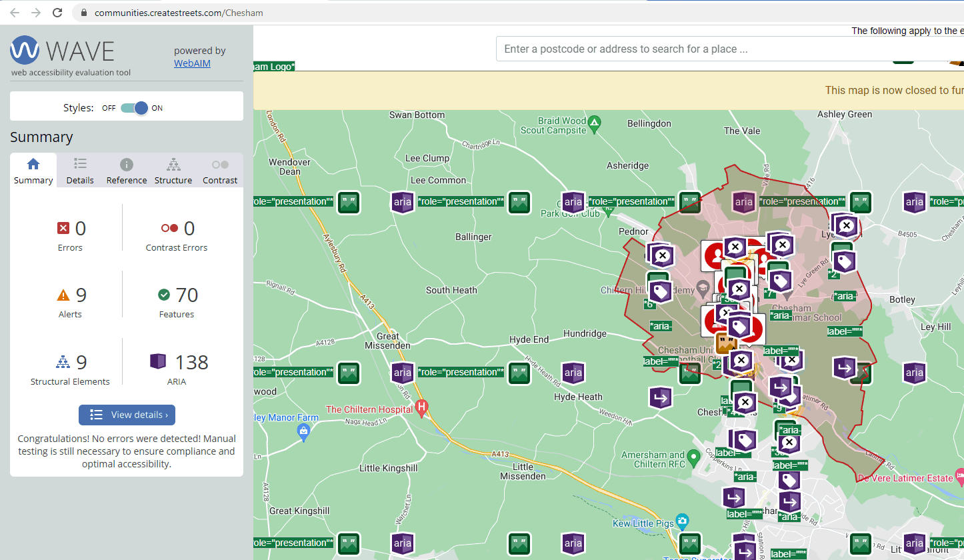Open the Reference tab
This screenshot has width=964, height=560.
click(x=127, y=171)
